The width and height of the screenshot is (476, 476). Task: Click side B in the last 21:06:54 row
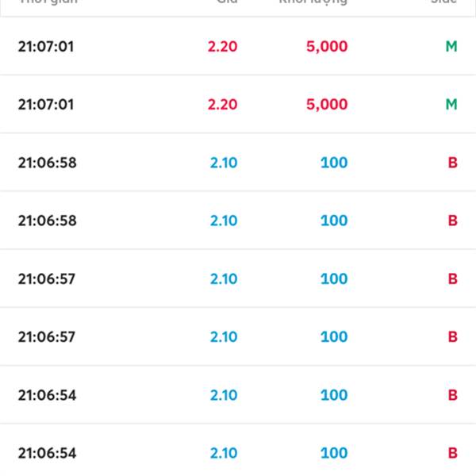pyautogui.click(x=453, y=453)
